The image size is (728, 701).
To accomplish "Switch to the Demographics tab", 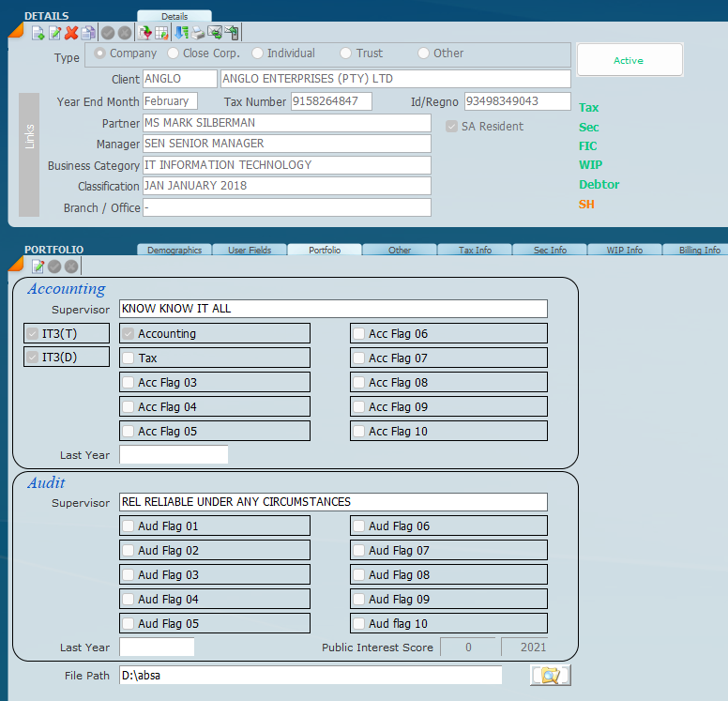I will 174,251.
